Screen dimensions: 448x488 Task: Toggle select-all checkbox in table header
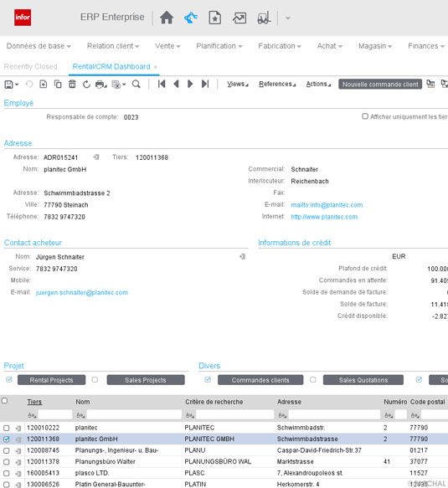pyautogui.click(x=5, y=401)
